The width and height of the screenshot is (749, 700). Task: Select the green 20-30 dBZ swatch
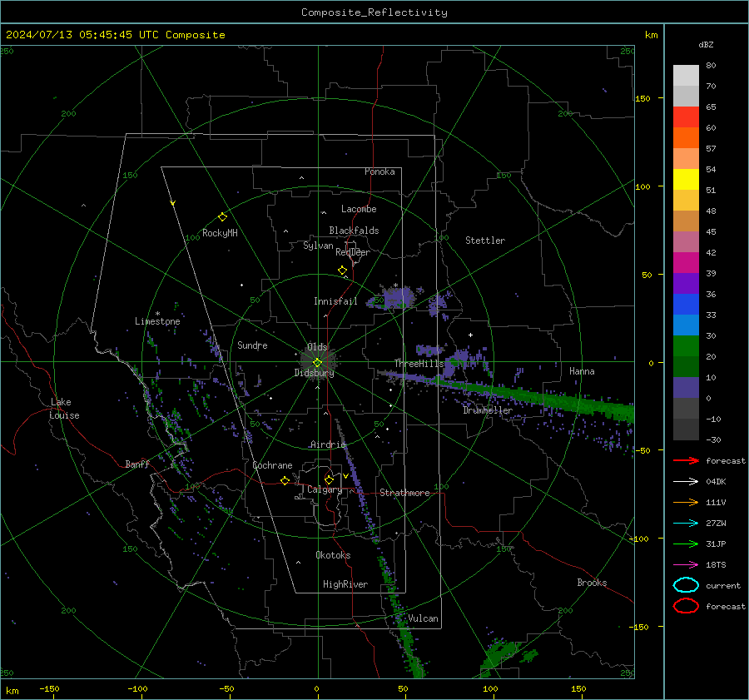point(686,346)
